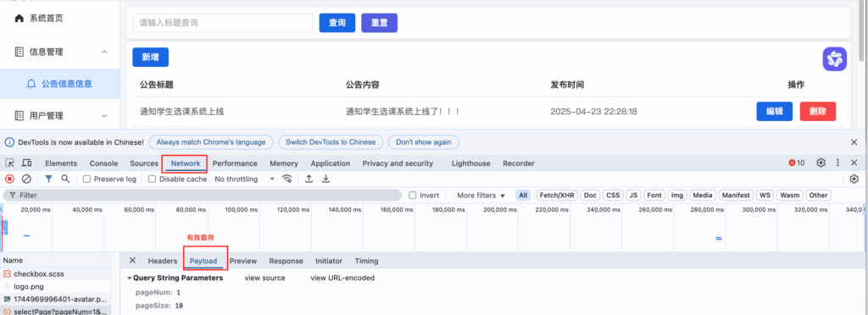
Task: Click the 系统首页 home icon
Action: (19, 19)
